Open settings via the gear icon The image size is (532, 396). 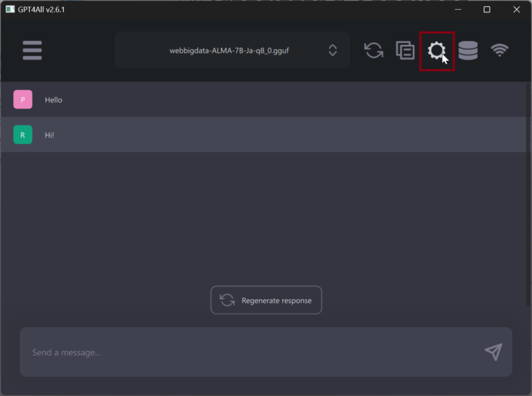[x=436, y=51]
